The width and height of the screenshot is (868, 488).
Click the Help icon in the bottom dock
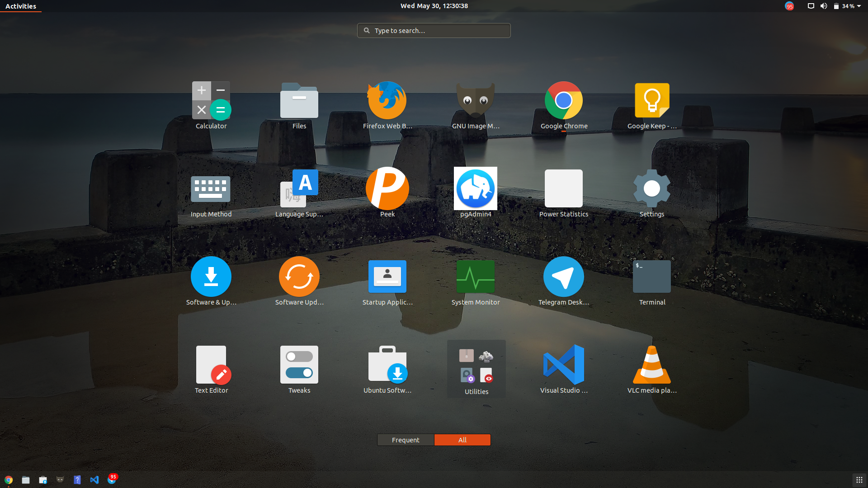[x=77, y=480]
